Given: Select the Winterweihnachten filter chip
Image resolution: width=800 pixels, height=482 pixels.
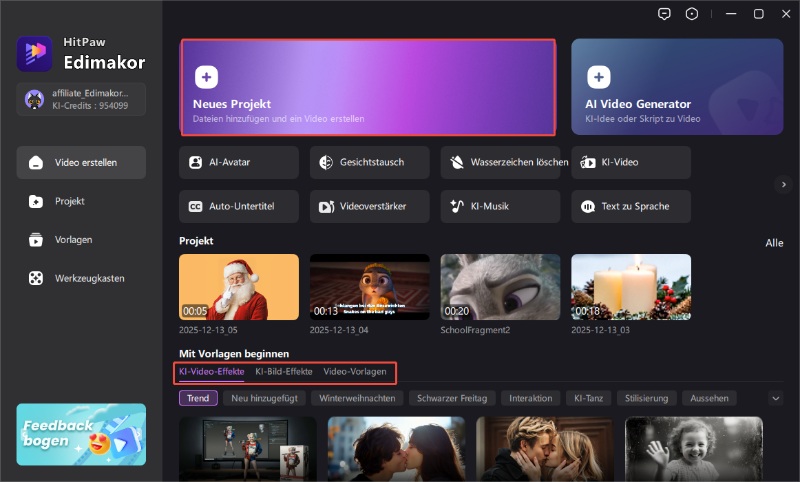Looking at the screenshot, I should [x=357, y=398].
